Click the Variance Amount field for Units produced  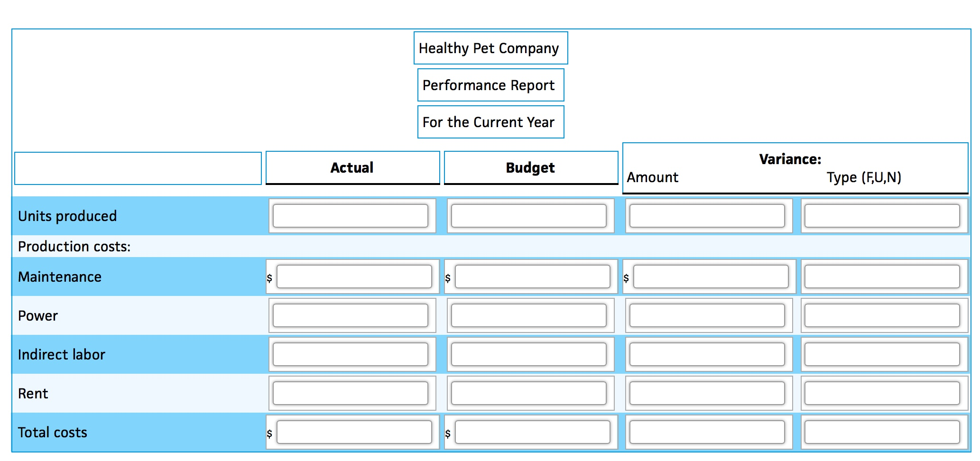tap(707, 216)
